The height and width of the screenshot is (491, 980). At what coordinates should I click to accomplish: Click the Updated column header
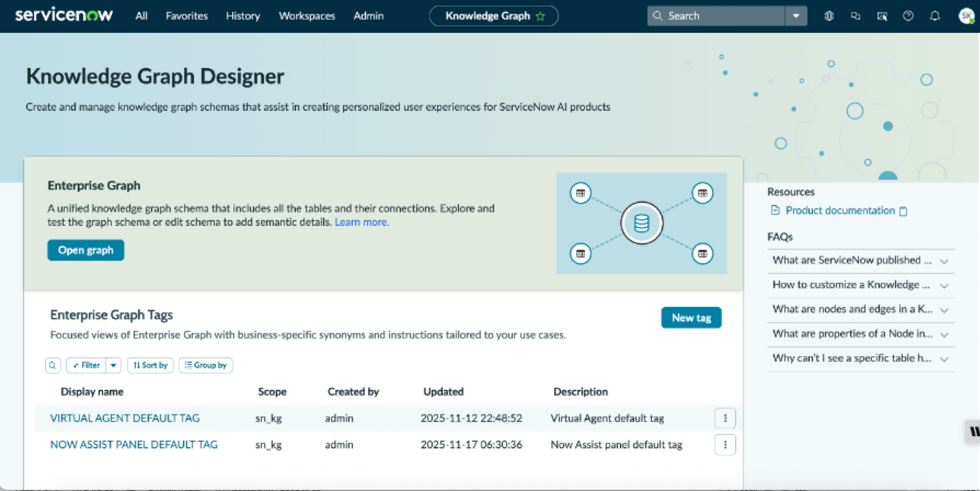click(443, 392)
